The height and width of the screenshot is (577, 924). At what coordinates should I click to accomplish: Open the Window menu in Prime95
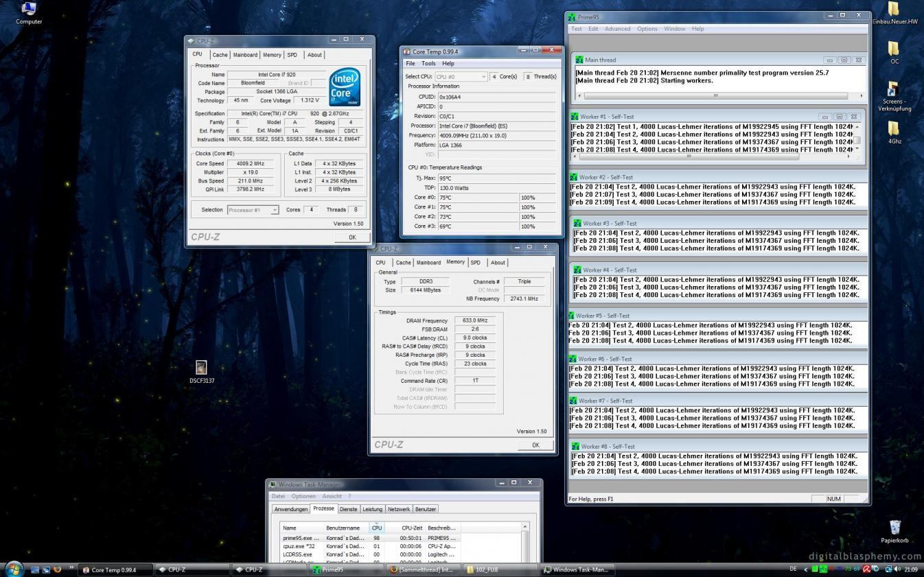[674, 29]
